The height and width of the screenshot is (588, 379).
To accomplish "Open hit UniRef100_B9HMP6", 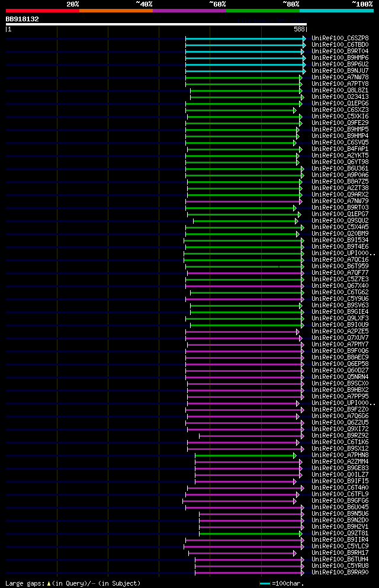I will click(x=340, y=58).
